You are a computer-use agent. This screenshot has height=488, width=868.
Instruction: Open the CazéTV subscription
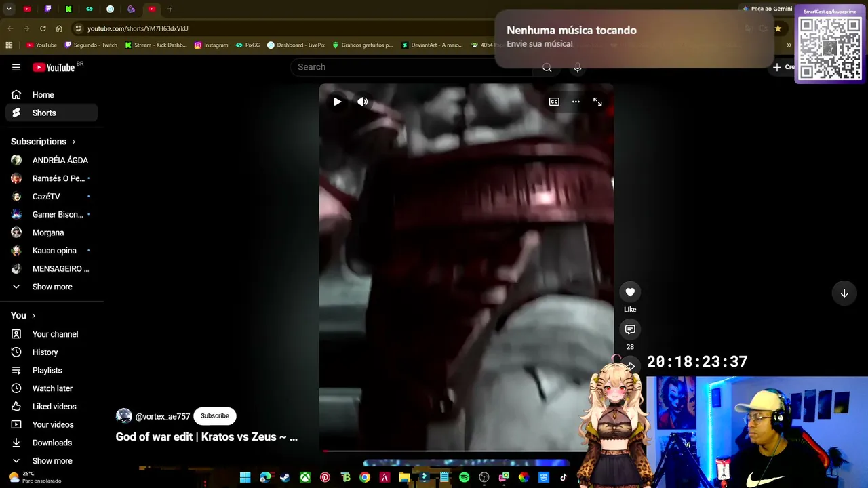pyautogui.click(x=52, y=197)
